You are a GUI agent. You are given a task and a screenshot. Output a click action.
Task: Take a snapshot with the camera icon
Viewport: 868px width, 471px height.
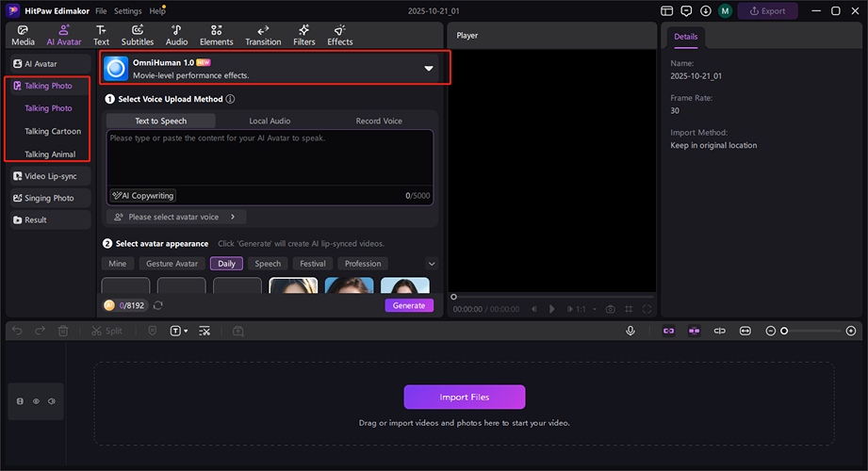(x=611, y=309)
